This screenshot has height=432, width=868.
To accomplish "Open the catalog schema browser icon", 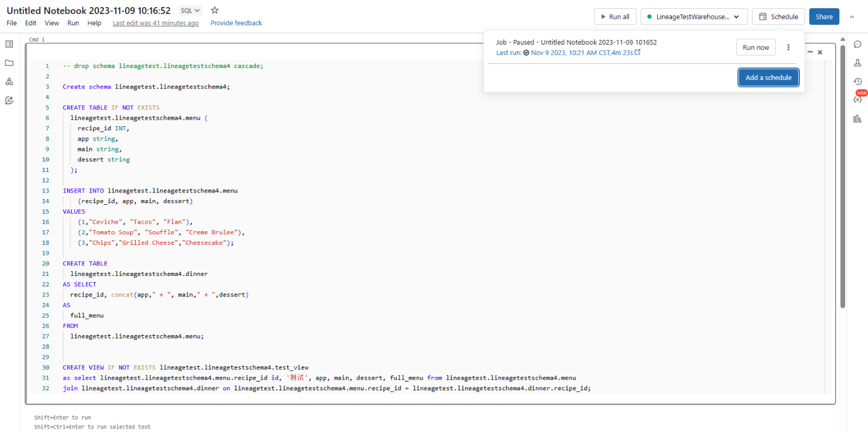I will pyautogui.click(x=9, y=82).
